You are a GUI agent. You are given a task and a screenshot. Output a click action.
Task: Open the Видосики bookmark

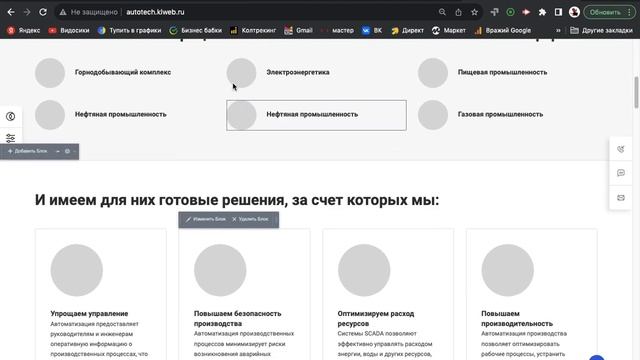pos(69,30)
